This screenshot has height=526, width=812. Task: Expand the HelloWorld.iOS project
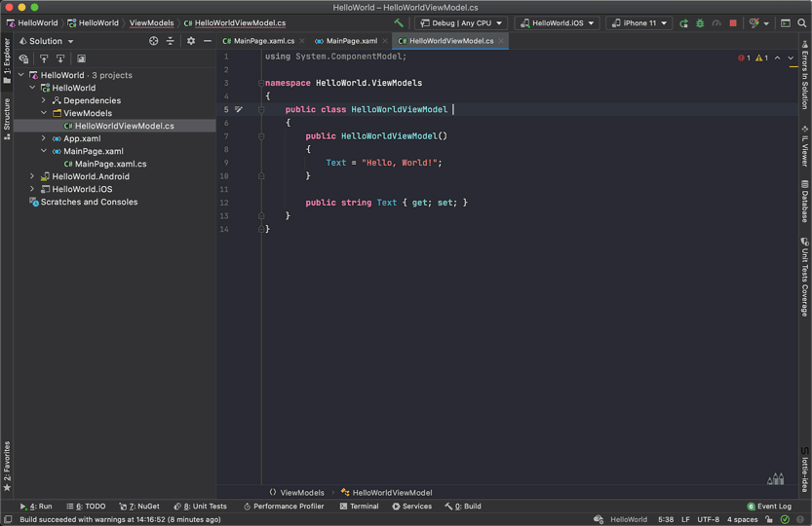pos(32,189)
